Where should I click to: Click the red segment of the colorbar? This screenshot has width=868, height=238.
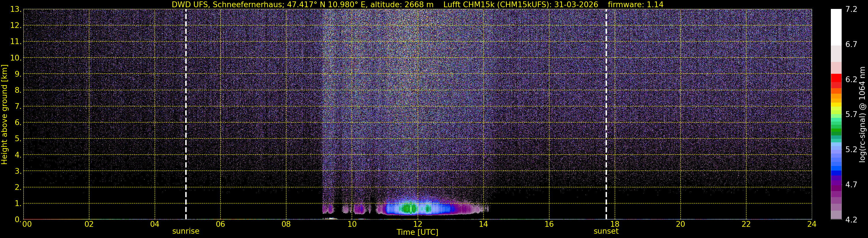click(x=836, y=78)
